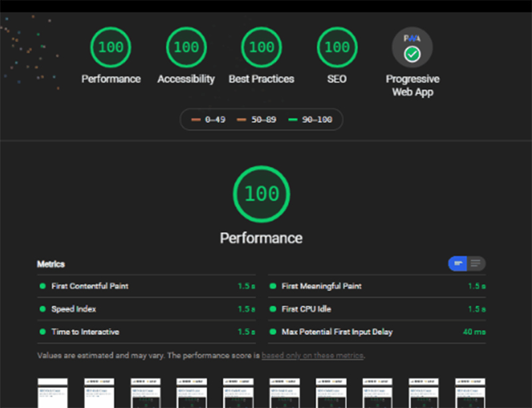
Task: Click the SEO score gauge
Action: point(337,47)
